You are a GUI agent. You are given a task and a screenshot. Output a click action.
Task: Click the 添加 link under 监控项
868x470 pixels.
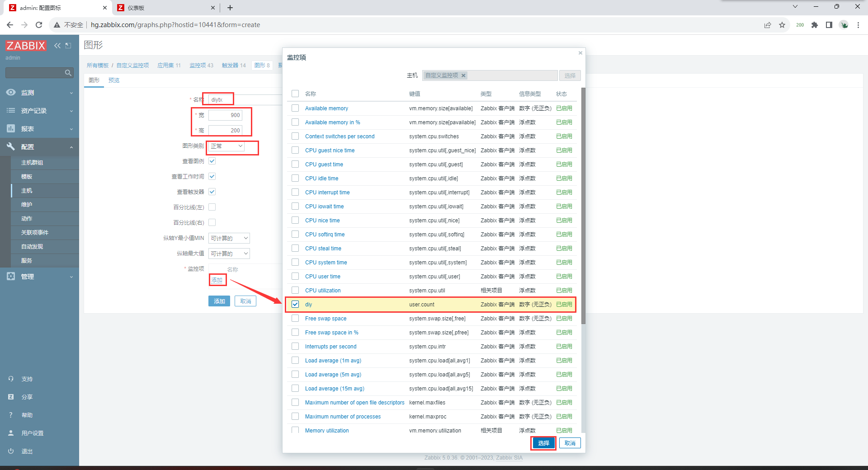coord(217,280)
